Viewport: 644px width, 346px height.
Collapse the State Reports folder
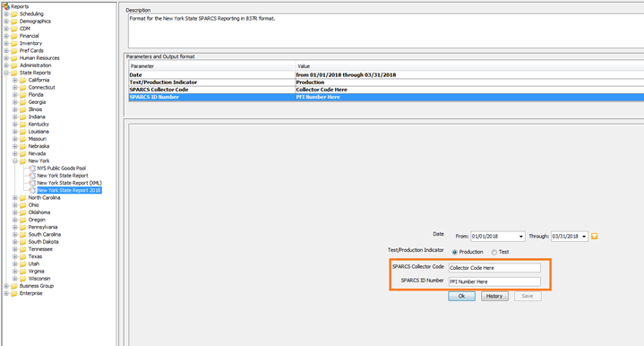pos(6,74)
